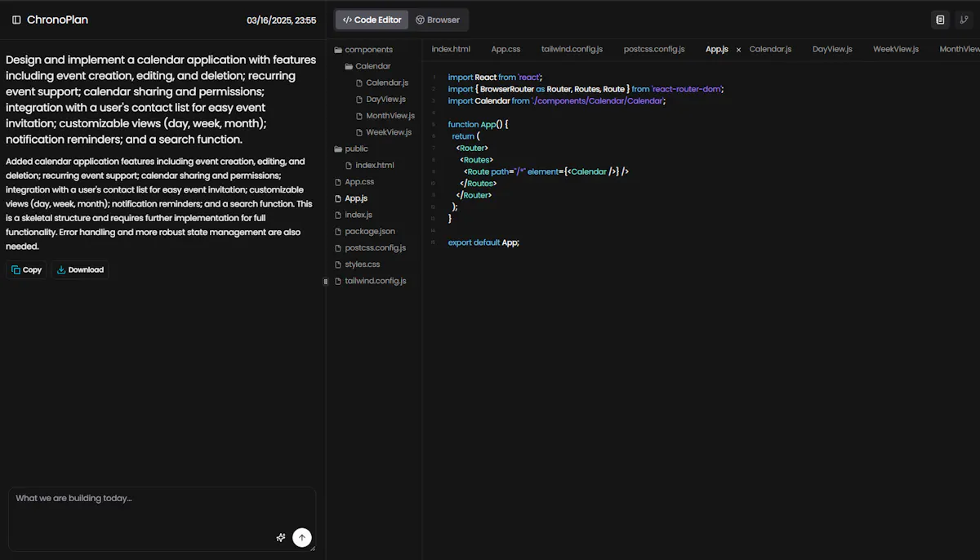Image resolution: width=980 pixels, height=560 pixels.
Task: Open the git branch icon at top right
Action: coord(964,20)
